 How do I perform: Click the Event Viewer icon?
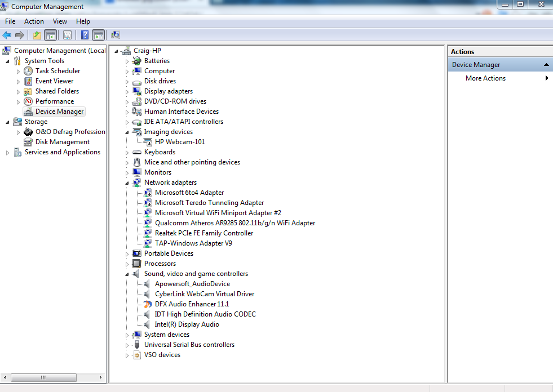click(x=28, y=81)
